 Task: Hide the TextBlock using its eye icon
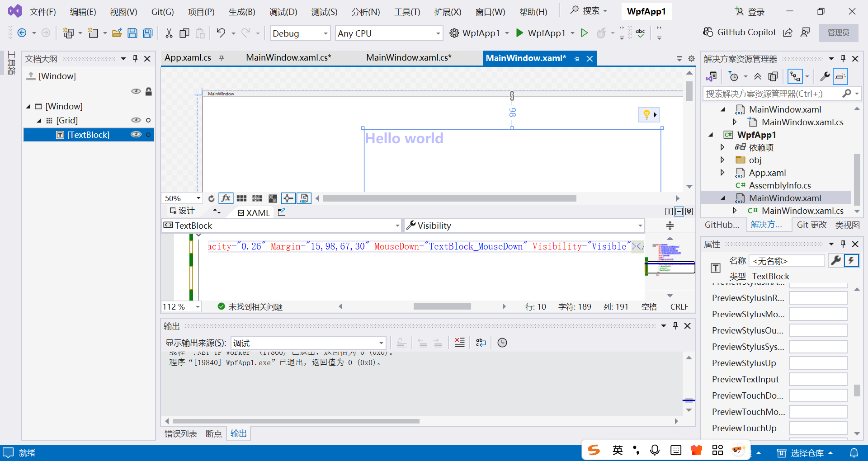136,134
